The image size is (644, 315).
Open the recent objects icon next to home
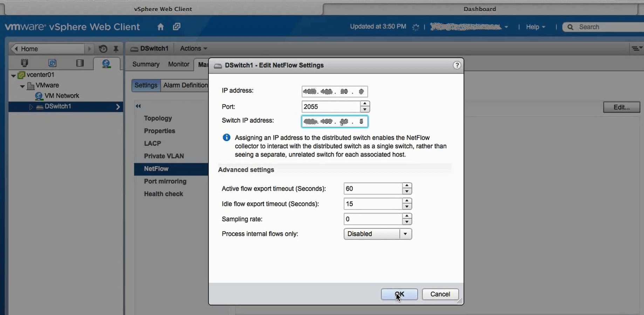[x=177, y=27]
